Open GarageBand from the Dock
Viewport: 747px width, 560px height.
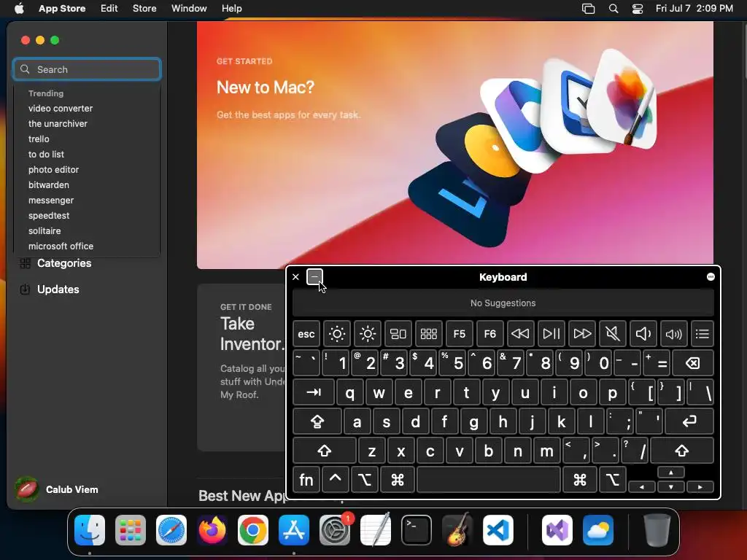coord(457,530)
